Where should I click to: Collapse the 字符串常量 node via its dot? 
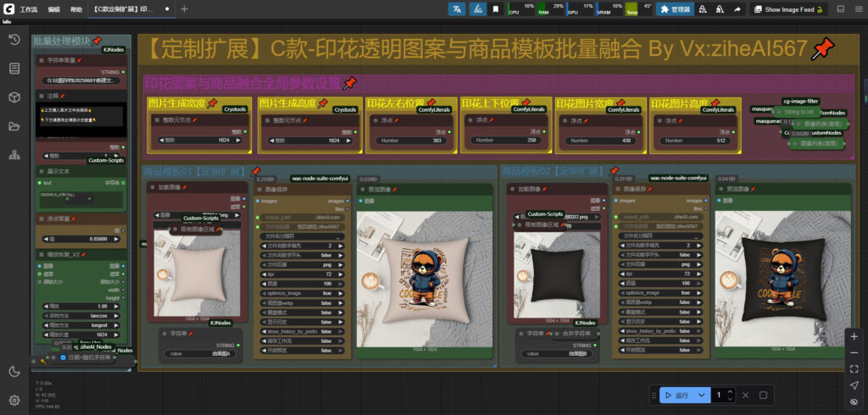(42, 60)
